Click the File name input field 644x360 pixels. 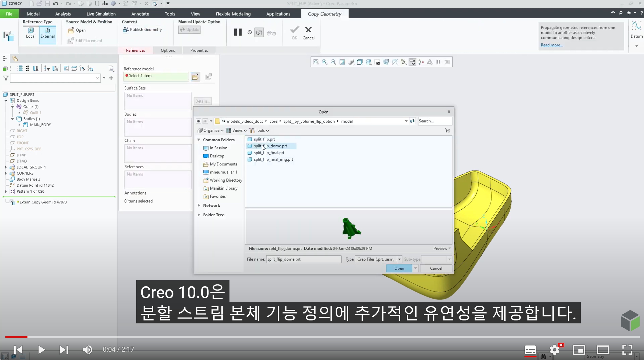coord(304,259)
